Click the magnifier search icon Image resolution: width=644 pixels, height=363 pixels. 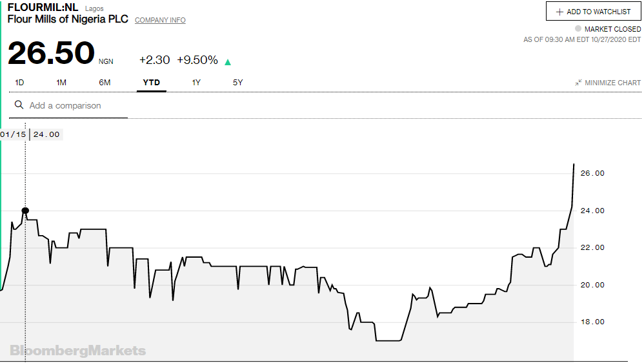[19, 105]
